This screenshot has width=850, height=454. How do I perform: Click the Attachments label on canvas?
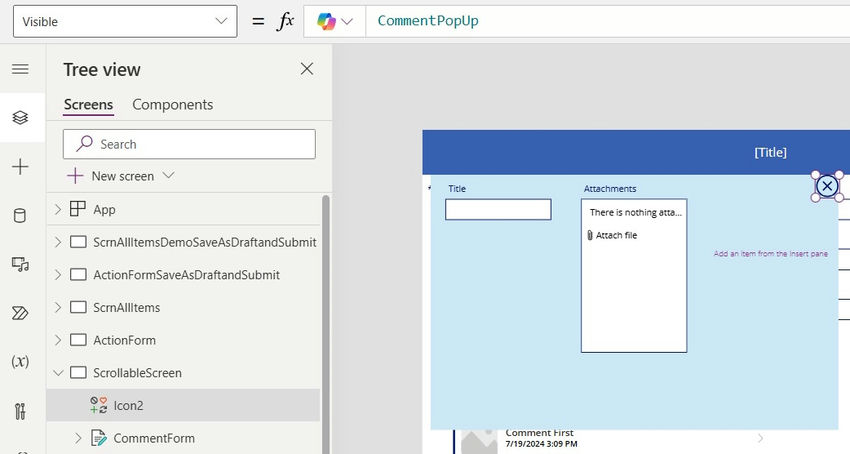610,189
